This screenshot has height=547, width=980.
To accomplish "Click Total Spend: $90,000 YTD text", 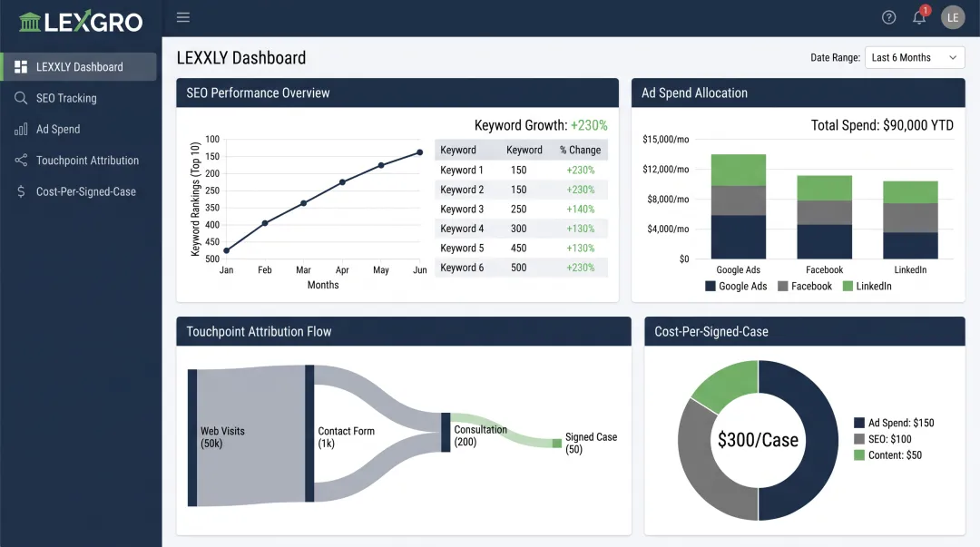I will [x=882, y=125].
